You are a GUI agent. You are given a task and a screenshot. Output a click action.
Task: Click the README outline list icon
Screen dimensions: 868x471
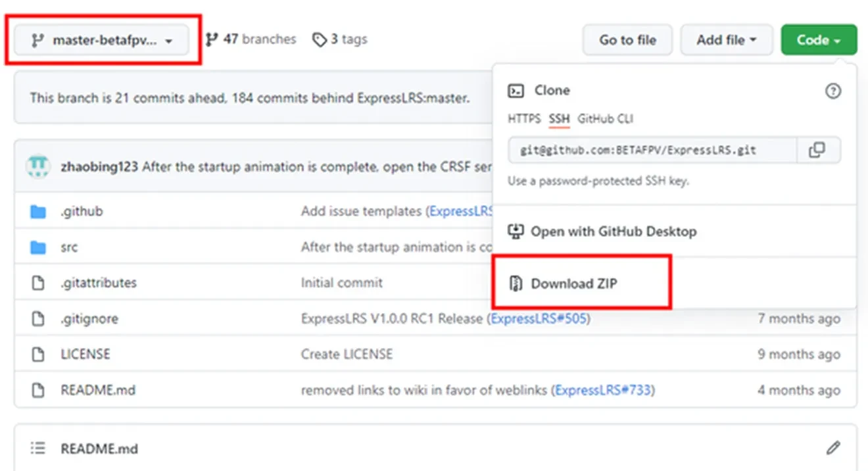[x=38, y=449]
